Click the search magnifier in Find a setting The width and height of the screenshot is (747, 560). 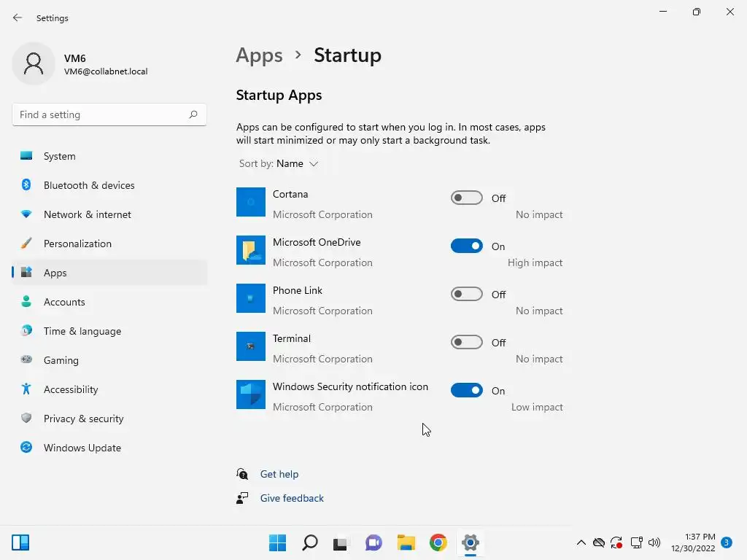(193, 114)
